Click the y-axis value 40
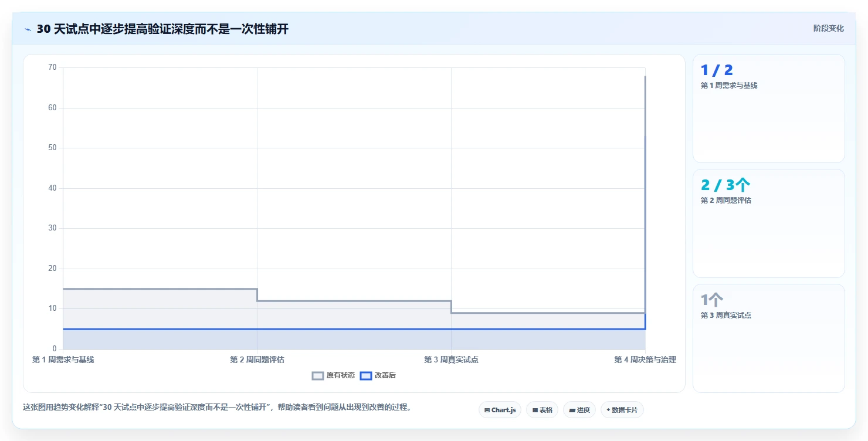868x441 pixels. [x=52, y=188]
